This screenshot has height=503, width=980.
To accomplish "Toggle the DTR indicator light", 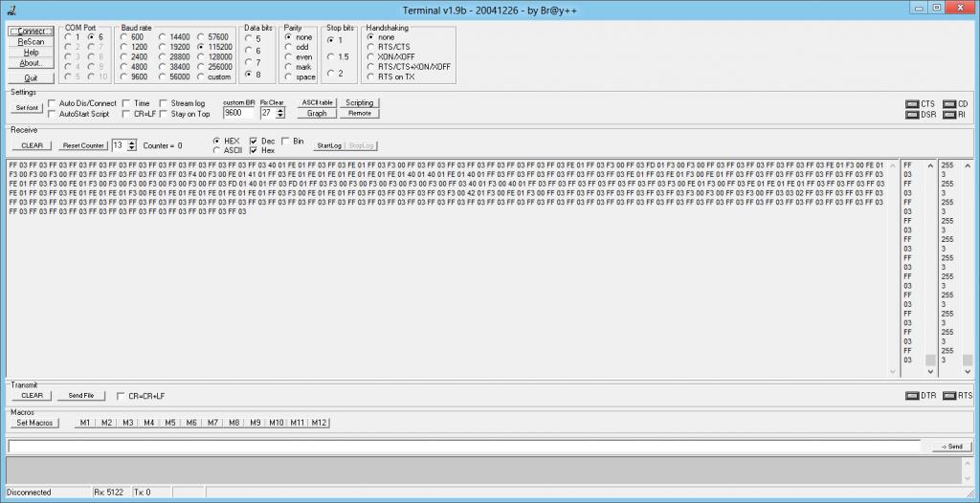I will click(912, 395).
